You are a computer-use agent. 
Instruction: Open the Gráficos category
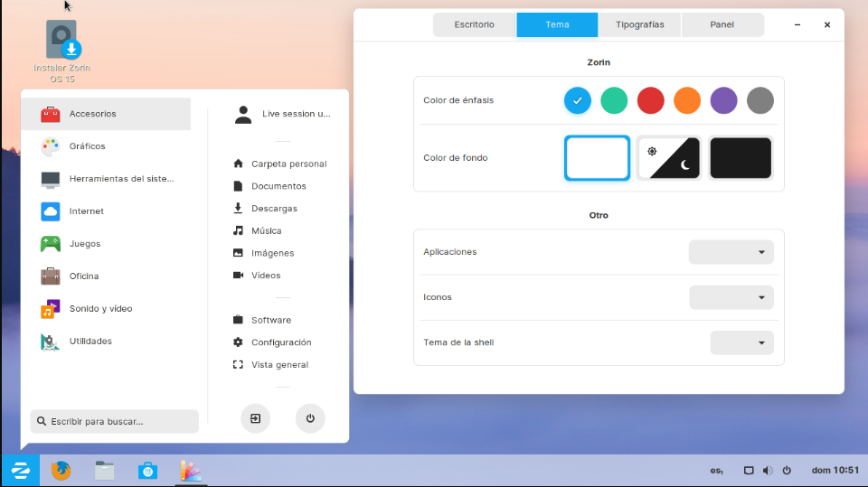[106, 146]
